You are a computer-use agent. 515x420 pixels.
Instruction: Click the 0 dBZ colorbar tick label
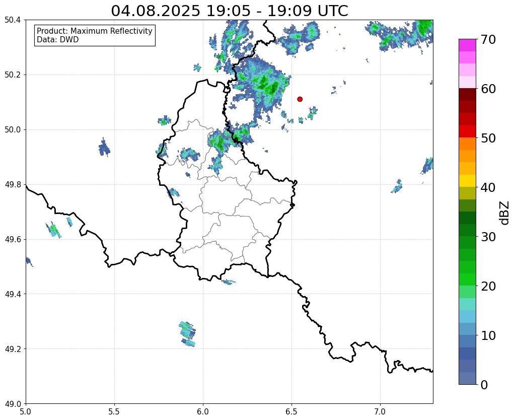coord(484,385)
